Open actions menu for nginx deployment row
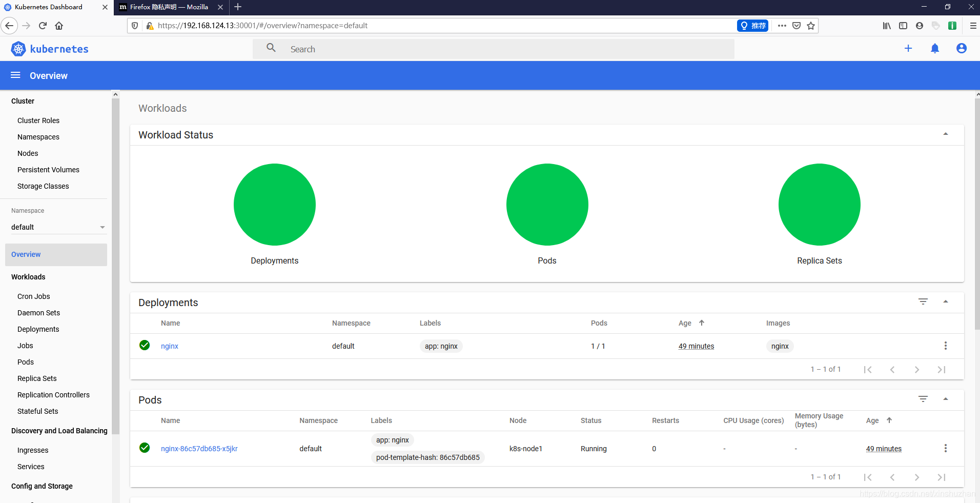Screen dimensions: 980x503 pyautogui.click(x=946, y=346)
